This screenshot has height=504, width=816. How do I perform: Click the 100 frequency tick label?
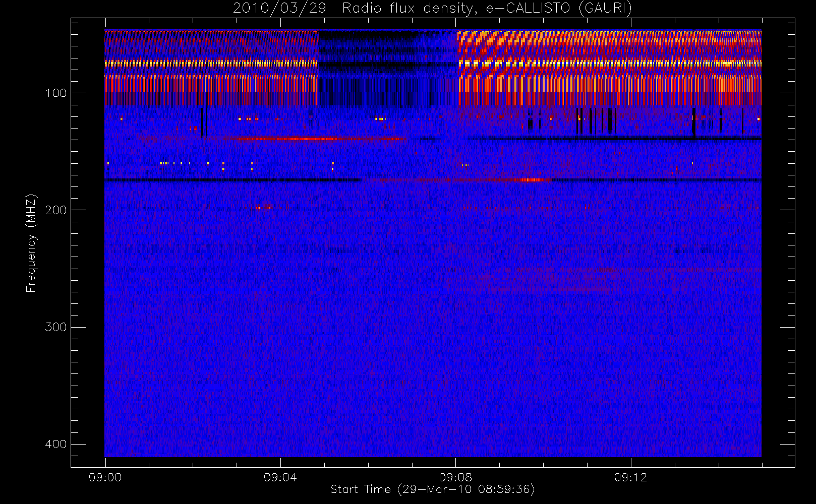[x=55, y=93]
